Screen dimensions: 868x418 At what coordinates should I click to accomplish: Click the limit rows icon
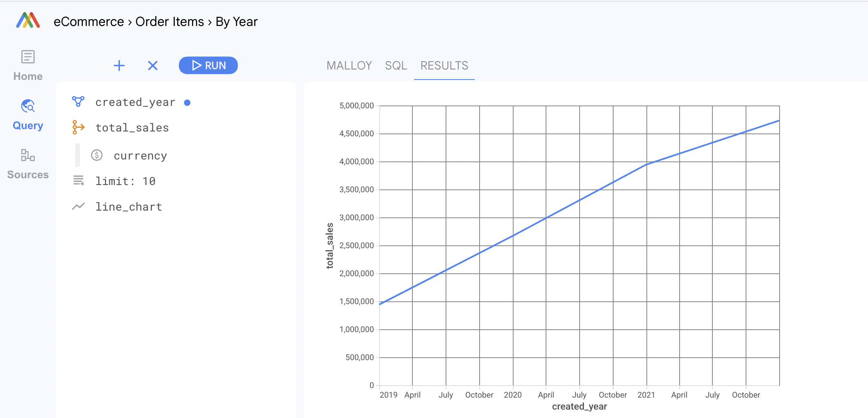click(78, 181)
